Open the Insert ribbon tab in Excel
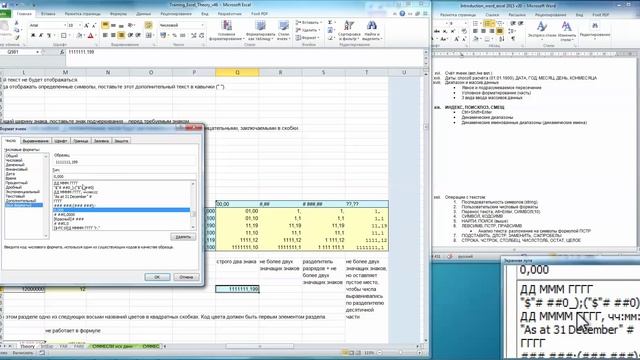This screenshot has width=640, height=360. 48,13
